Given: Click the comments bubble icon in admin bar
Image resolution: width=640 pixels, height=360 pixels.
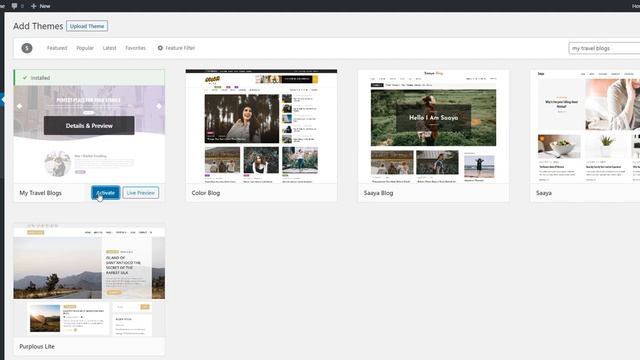Looking at the screenshot, I should click(x=15, y=6).
